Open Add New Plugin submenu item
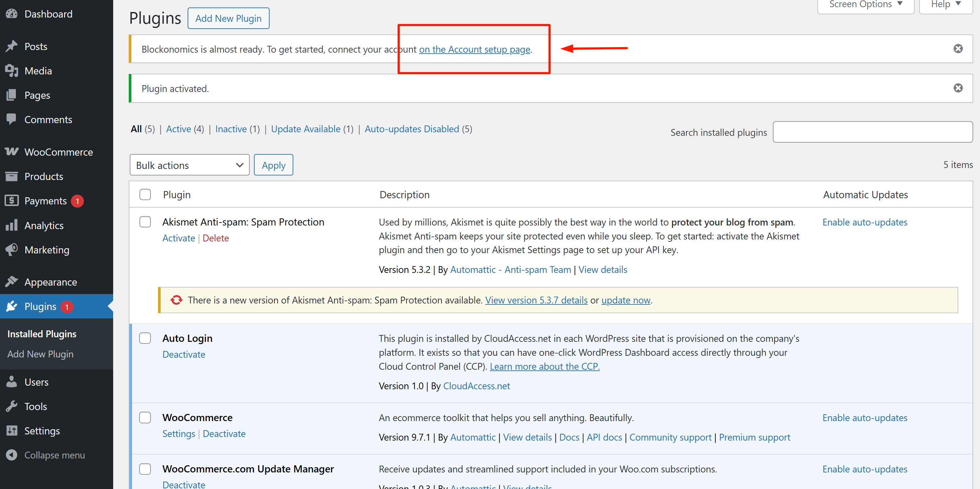The image size is (980, 489). tap(40, 354)
